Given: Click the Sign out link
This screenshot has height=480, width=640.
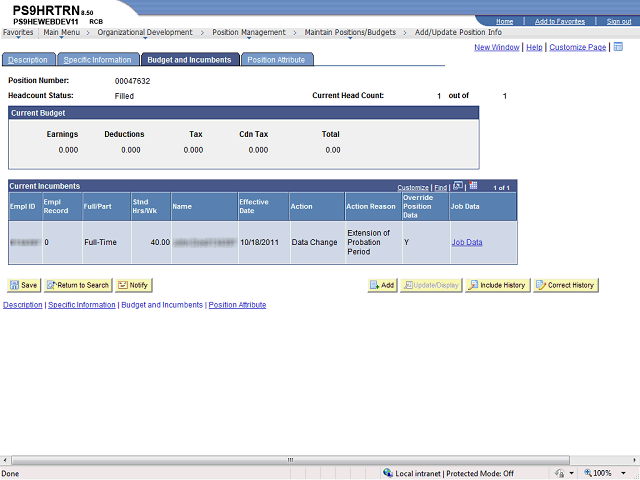Looking at the screenshot, I should pyautogui.click(x=618, y=21).
